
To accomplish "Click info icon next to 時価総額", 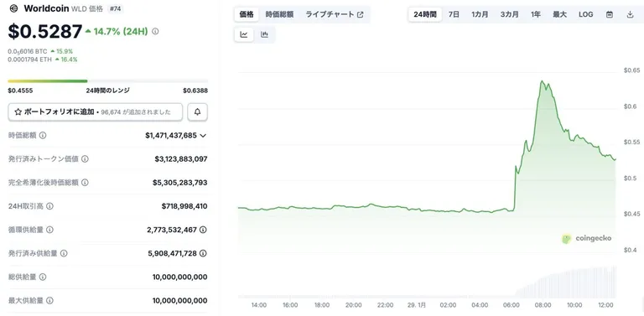I will pos(43,136).
